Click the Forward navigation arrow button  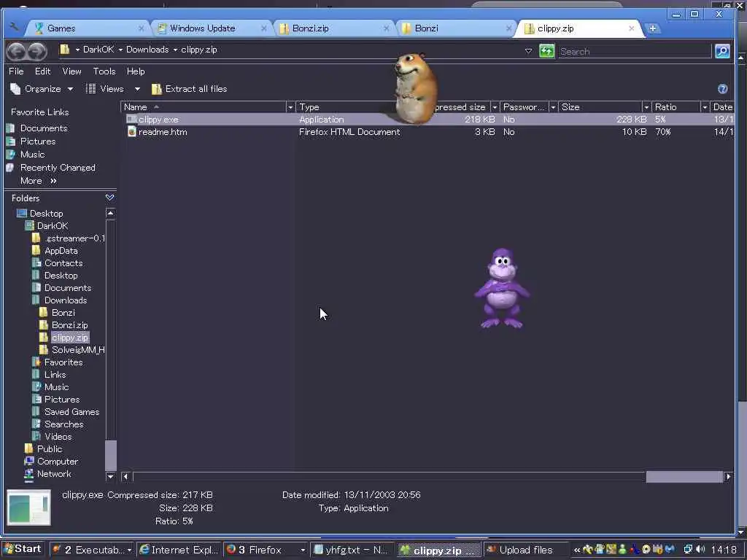37,51
